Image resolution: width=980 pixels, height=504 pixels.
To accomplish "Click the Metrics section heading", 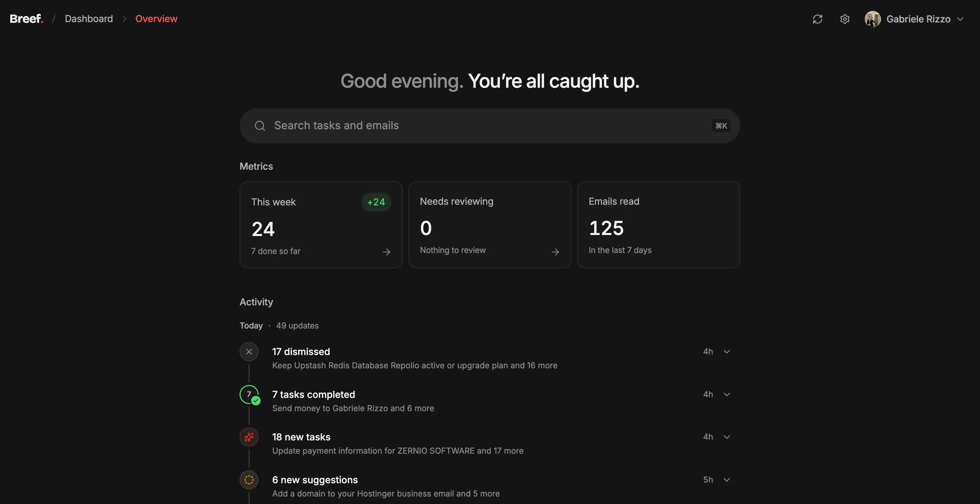I will point(256,167).
